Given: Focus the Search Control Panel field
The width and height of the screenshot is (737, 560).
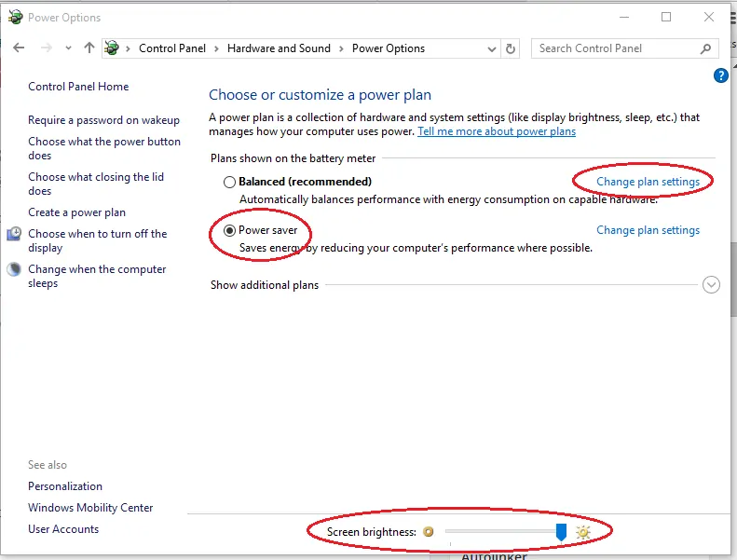Looking at the screenshot, I should click(624, 48).
